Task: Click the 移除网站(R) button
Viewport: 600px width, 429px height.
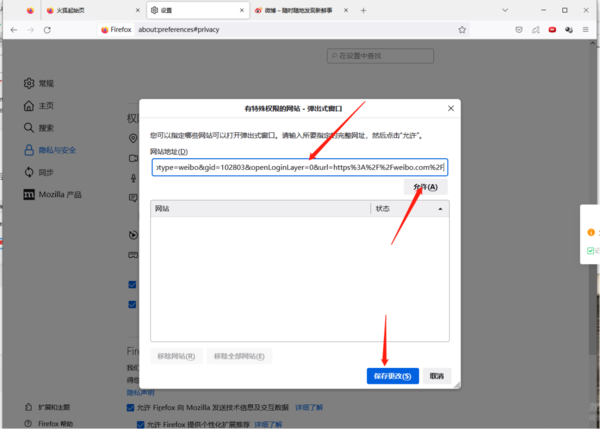Action: (176, 356)
